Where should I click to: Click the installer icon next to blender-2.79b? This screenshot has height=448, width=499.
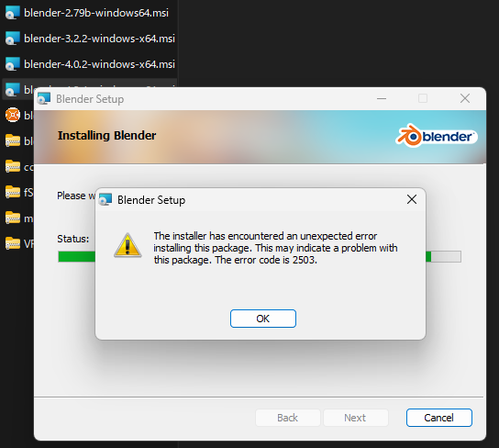point(13,13)
